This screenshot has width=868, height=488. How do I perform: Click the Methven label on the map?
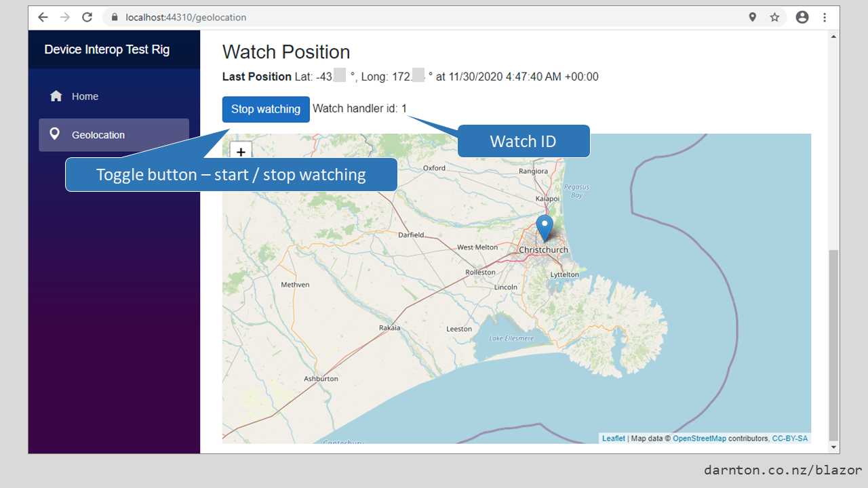tap(295, 285)
